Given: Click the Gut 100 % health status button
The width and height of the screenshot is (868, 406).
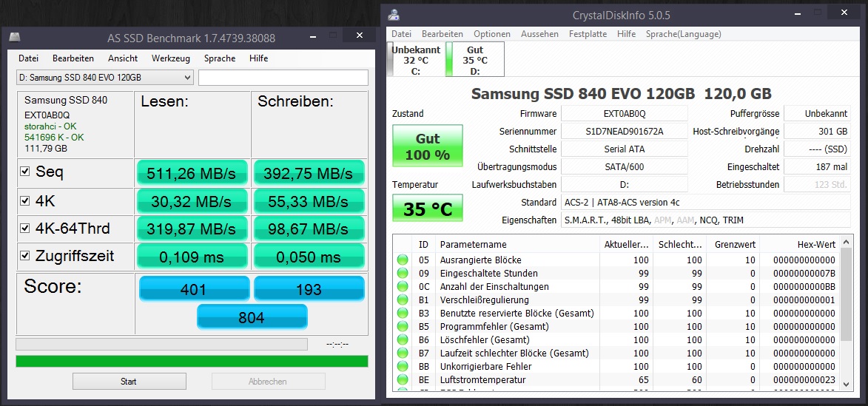Looking at the screenshot, I should (428, 146).
